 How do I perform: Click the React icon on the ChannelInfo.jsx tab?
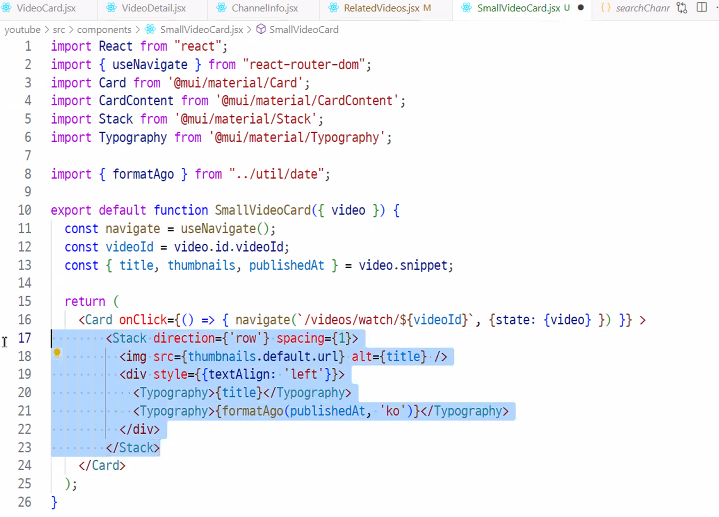[221, 8]
